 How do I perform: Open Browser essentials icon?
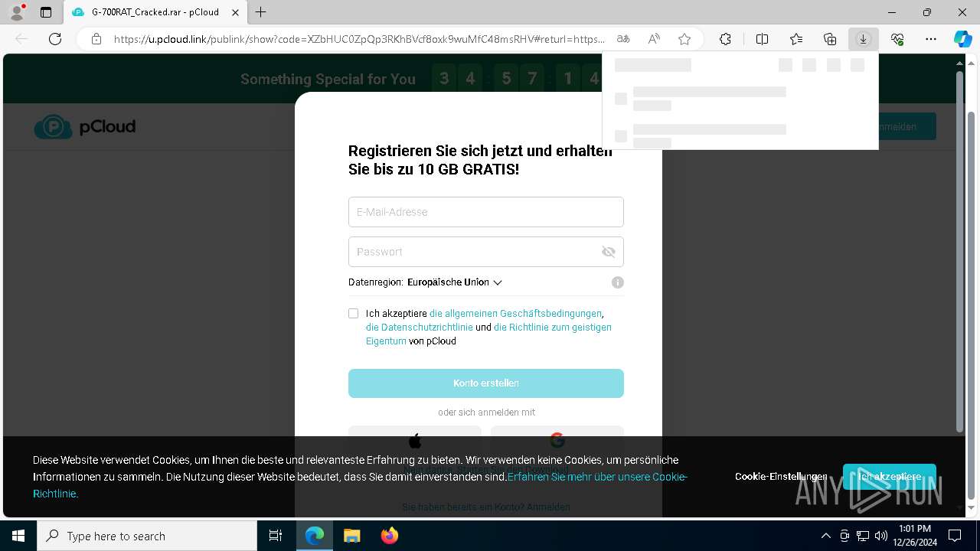pyautogui.click(x=897, y=39)
